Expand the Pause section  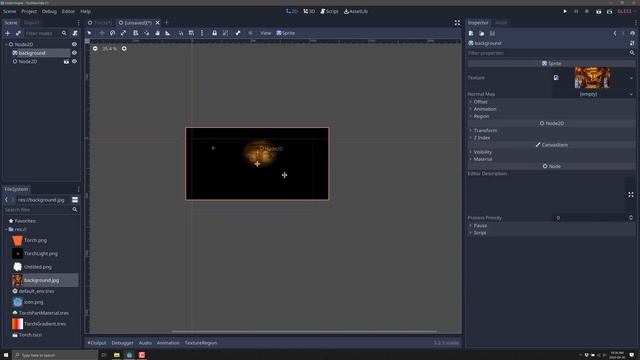(551, 226)
